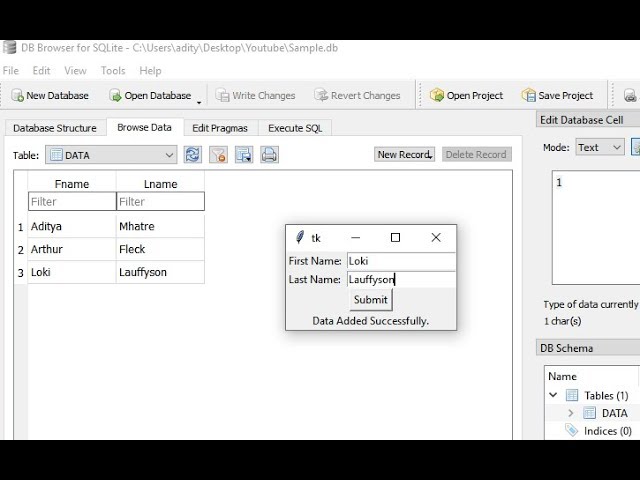Click the Revert Changes toolbar button
The image size is (640, 480).
(358, 96)
